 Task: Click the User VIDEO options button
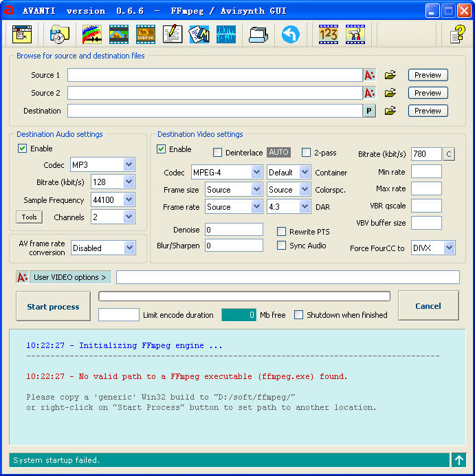[70, 277]
